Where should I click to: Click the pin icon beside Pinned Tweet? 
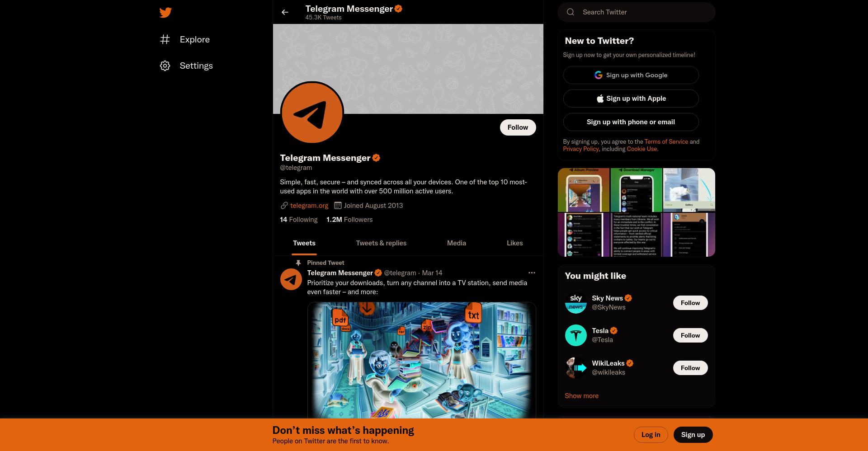click(298, 263)
